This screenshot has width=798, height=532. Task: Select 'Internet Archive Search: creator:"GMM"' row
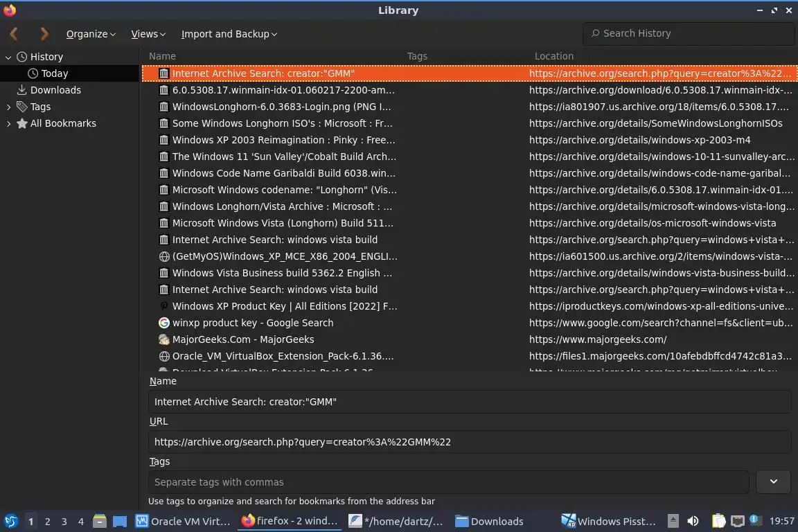pos(470,74)
